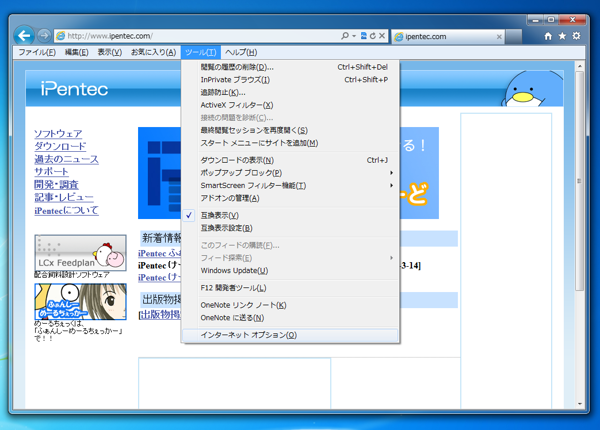Expand SmartScreen フィルター機能(T) submenu
600x430 pixels.
tap(291, 186)
